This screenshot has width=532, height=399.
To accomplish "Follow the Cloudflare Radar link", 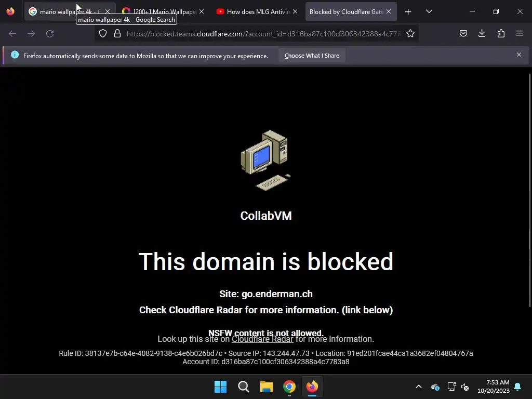I will (262, 339).
